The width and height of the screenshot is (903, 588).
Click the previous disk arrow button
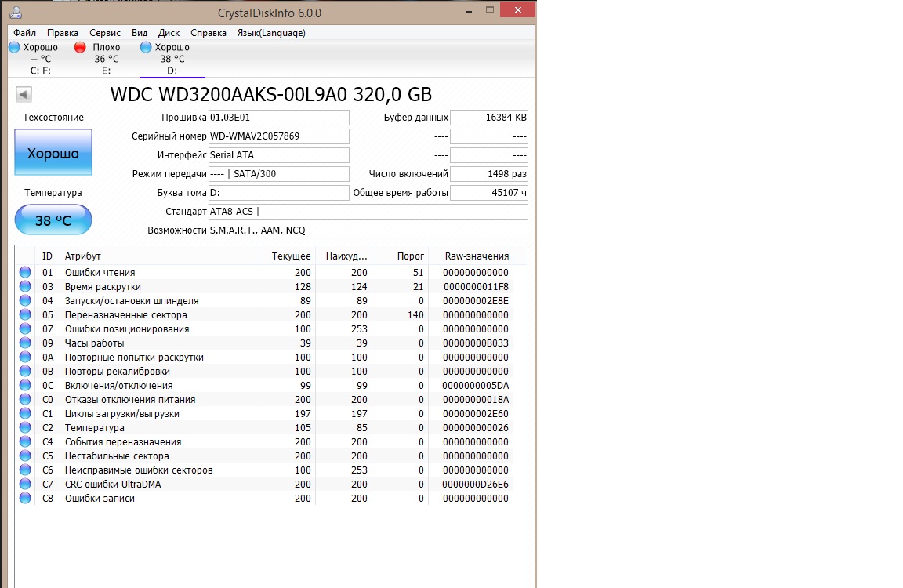tap(24, 94)
